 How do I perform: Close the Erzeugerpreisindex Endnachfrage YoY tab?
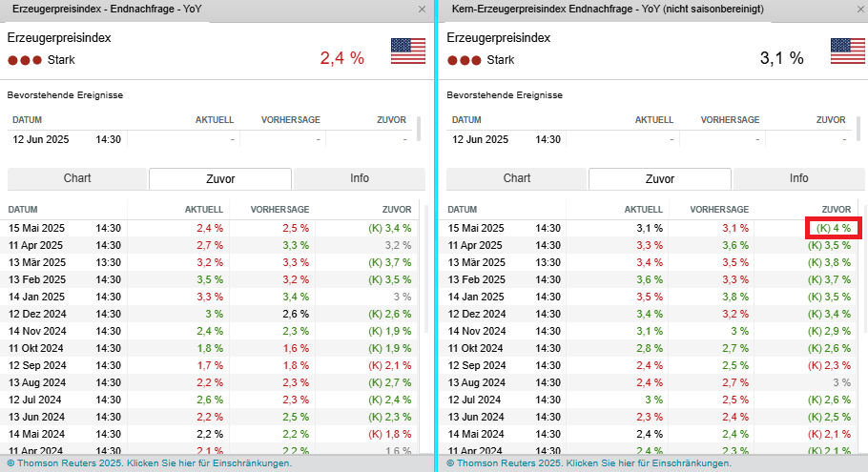[422, 10]
